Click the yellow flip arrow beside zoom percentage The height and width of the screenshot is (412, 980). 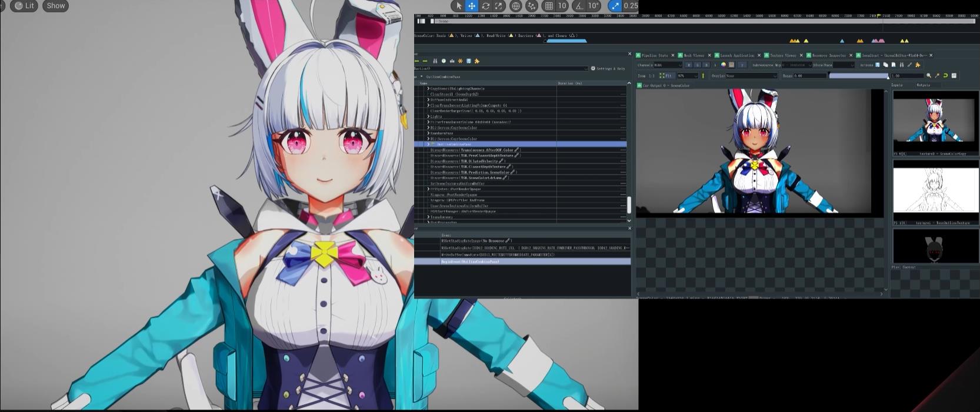click(703, 76)
